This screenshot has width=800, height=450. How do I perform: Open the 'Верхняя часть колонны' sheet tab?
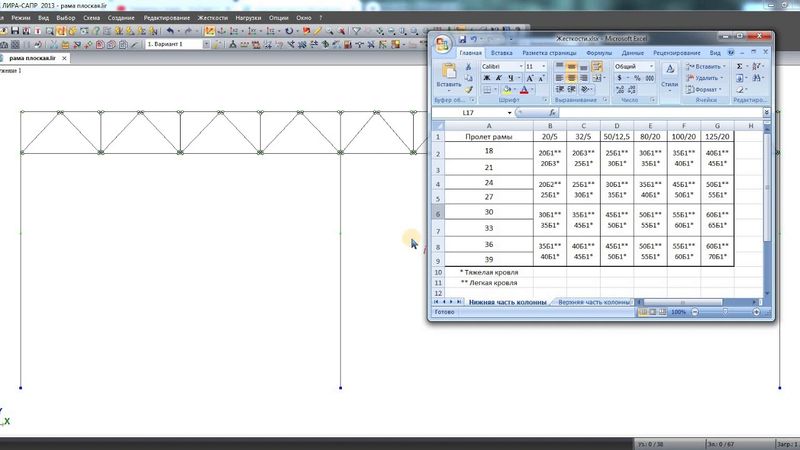594,302
